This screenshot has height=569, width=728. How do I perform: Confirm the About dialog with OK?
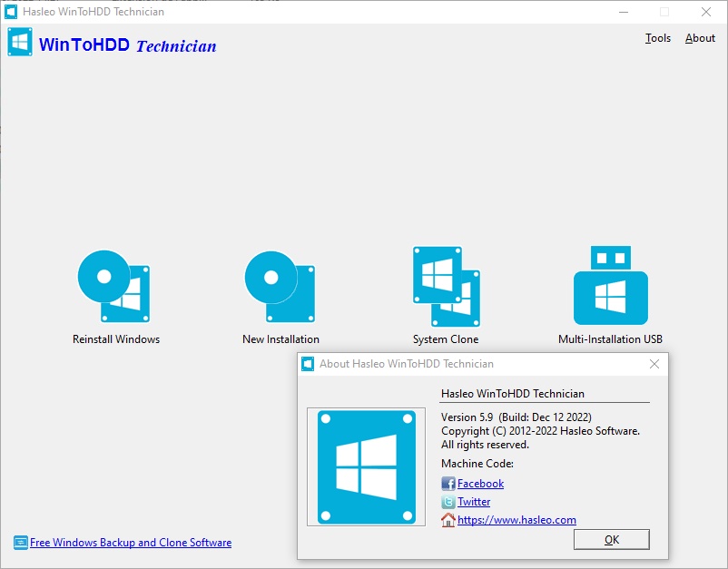click(612, 539)
